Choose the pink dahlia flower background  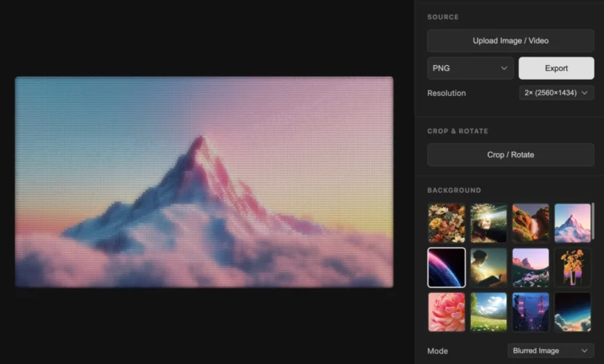(x=447, y=311)
